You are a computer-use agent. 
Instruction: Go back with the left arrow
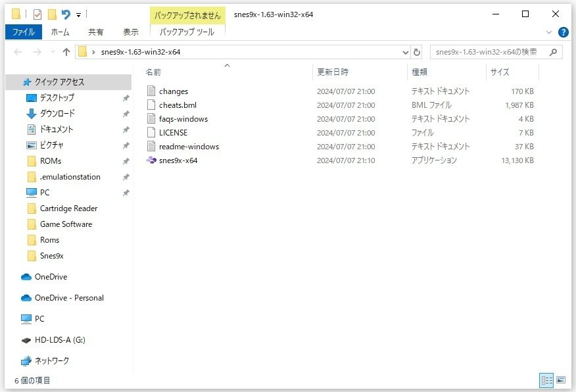coord(18,52)
